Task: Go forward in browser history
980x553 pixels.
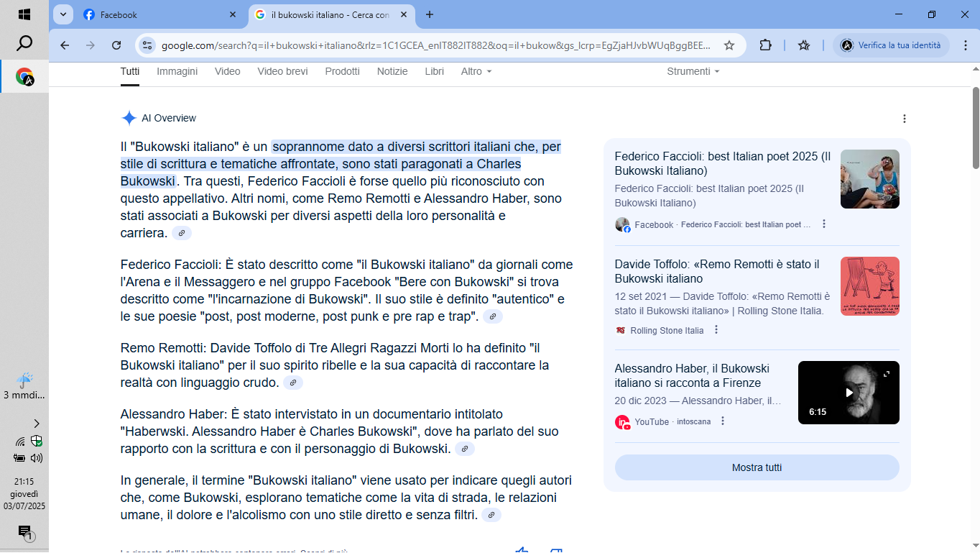Action: [x=91, y=45]
